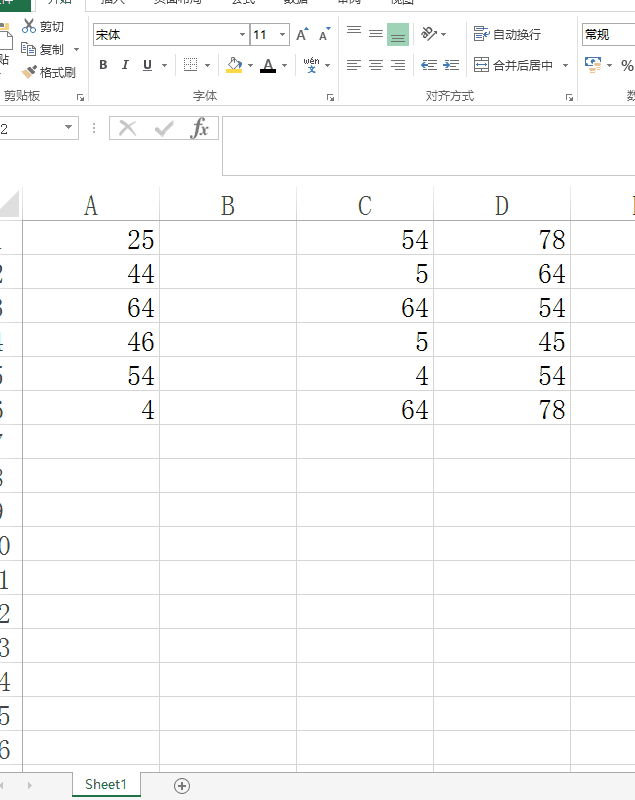This screenshot has width=635, height=800.
Task: Select column D header
Action: (x=502, y=205)
